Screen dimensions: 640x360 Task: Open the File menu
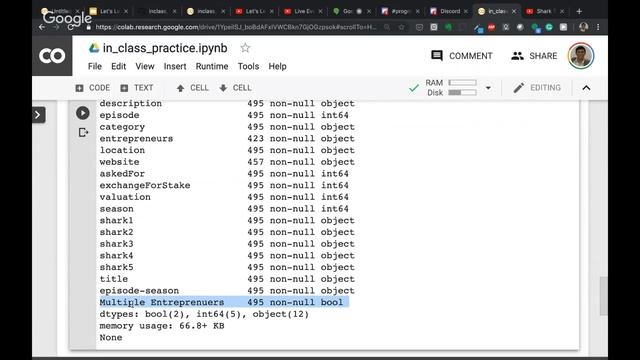pos(95,66)
